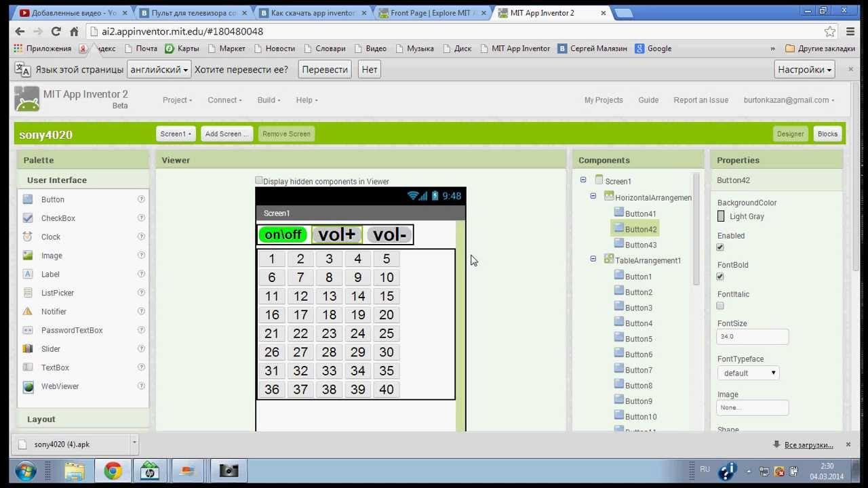This screenshot has width=868, height=488.
Task: Open the Connect dropdown menu
Action: 224,100
